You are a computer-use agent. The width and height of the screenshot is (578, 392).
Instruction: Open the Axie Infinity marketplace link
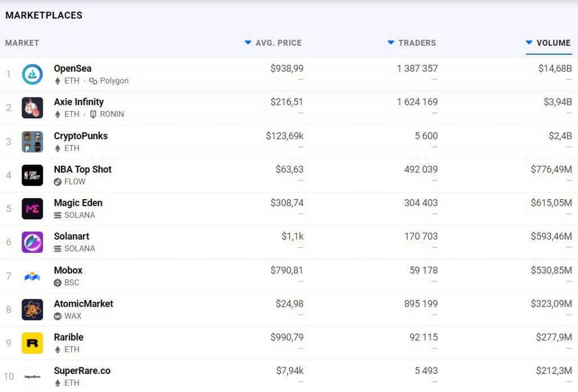pos(78,102)
